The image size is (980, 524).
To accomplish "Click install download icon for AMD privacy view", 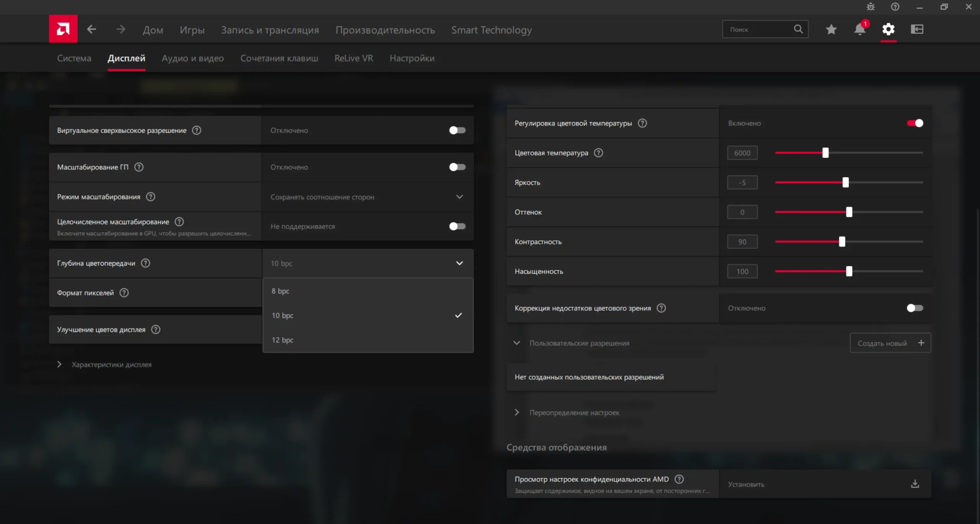I will point(915,484).
